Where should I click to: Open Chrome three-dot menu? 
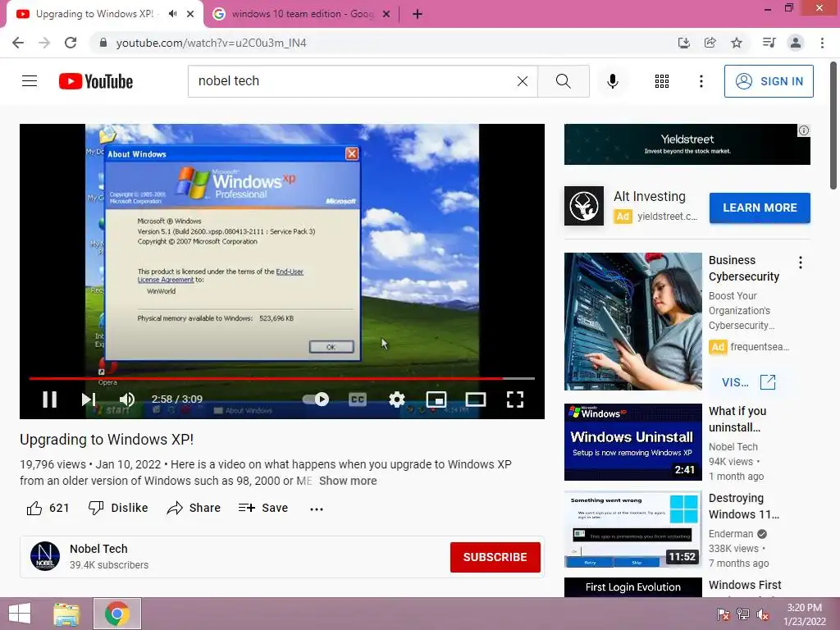tap(822, 43)
